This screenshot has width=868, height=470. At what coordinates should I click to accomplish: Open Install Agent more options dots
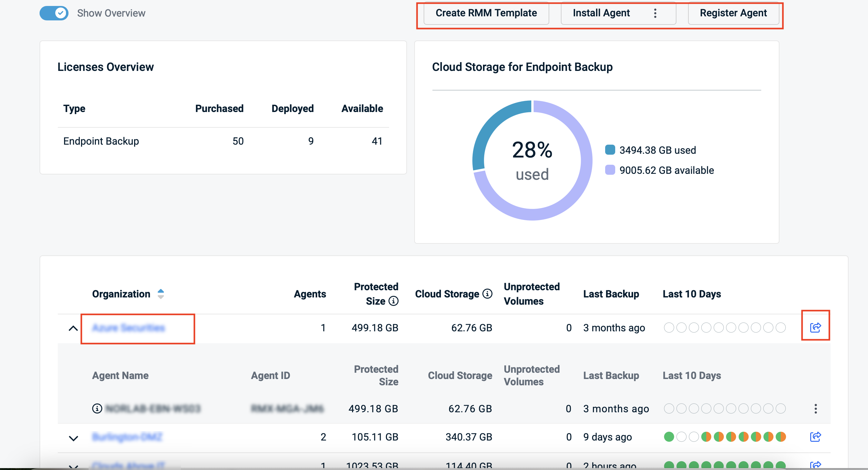pos(655,13)
